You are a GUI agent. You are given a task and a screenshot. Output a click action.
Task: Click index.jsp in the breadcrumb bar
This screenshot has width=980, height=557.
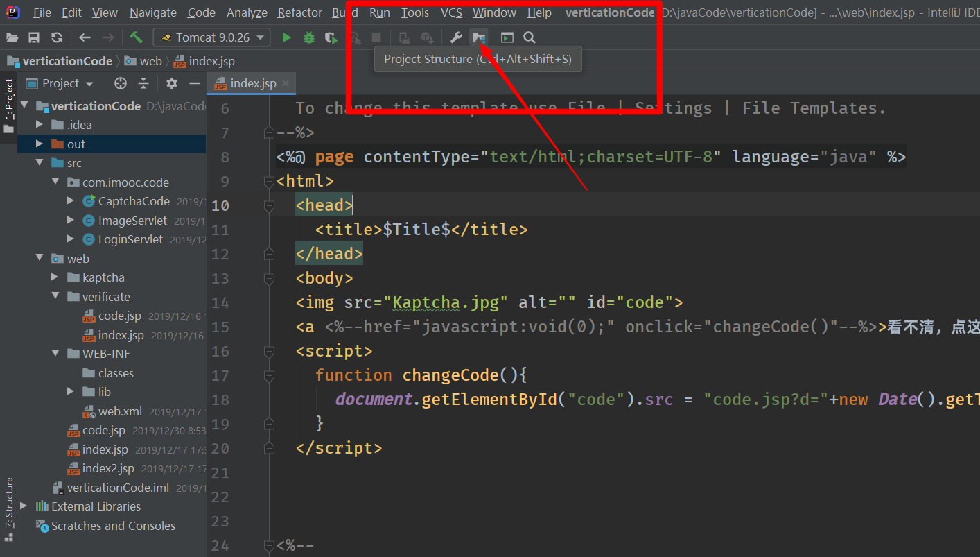click(204, 61)
